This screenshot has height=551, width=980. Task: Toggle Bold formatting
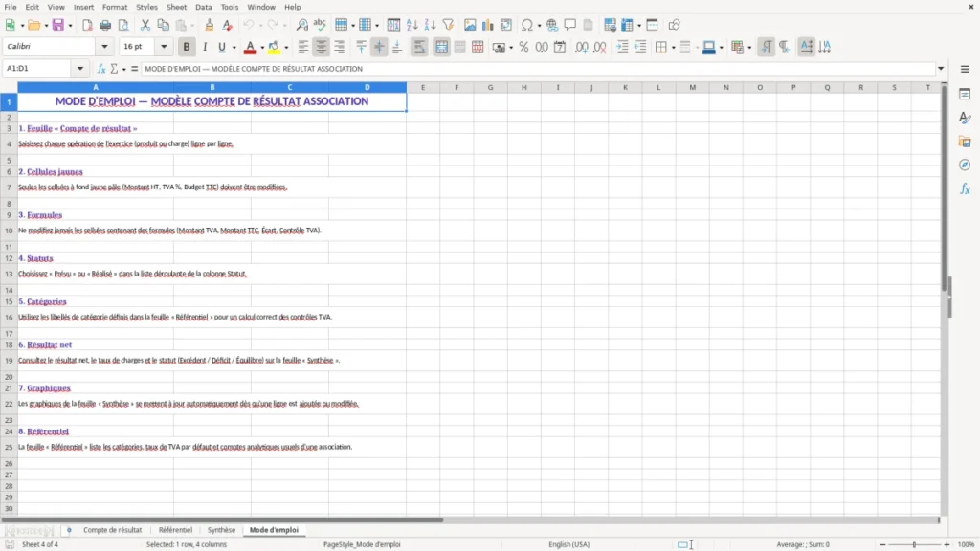pyautogui.click(x=187, y=47)
